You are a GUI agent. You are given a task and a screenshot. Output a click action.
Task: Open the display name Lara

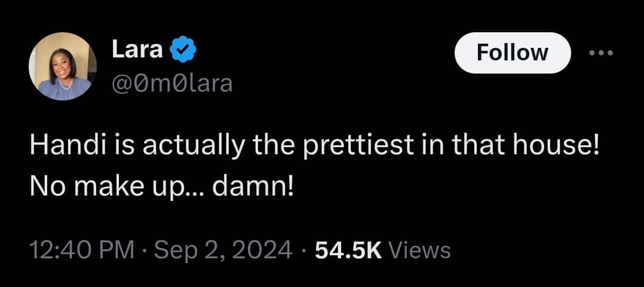tap(137, 51)
